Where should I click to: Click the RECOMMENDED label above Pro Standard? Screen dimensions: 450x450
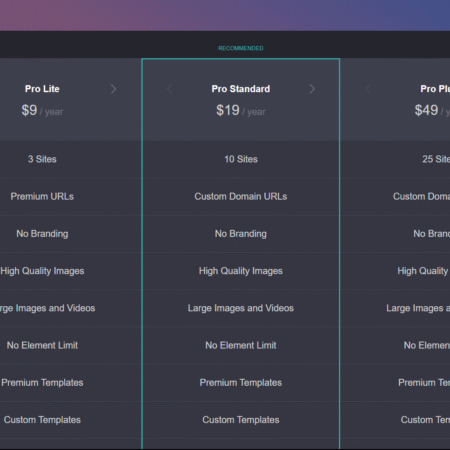[241, 48]
